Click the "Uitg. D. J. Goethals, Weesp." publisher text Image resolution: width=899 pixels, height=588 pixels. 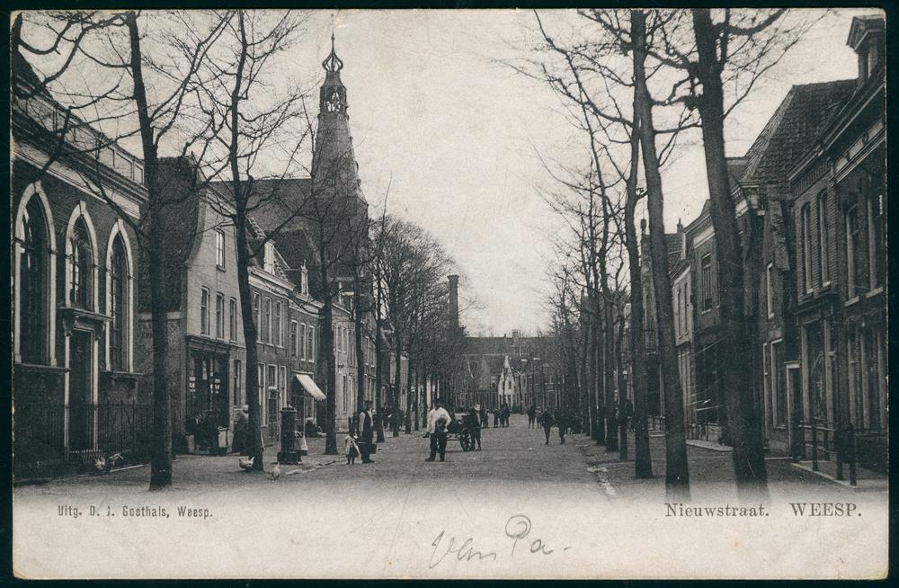135,512
